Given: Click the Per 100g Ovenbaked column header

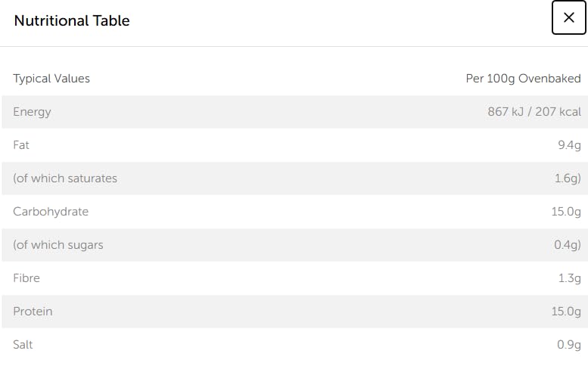Looking at the screenshot, I should coord(523,79).
